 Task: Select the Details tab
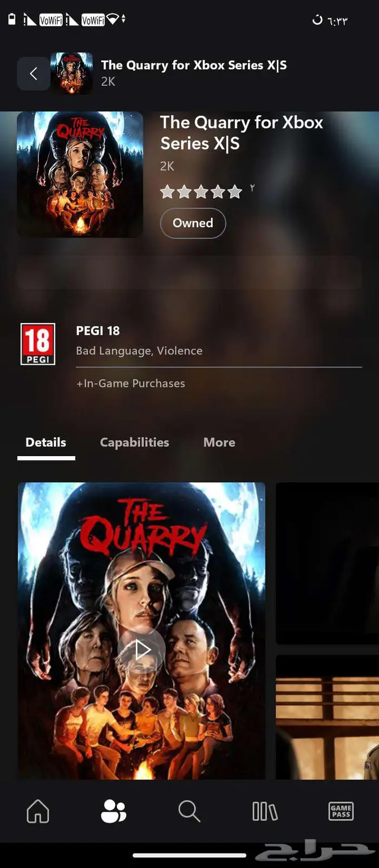[46, 443]
